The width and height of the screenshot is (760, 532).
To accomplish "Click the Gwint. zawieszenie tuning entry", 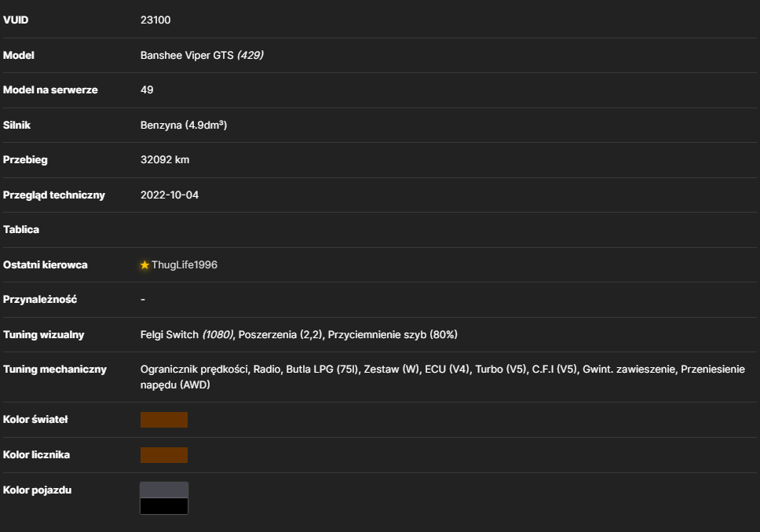I will [x=629, y=370].
